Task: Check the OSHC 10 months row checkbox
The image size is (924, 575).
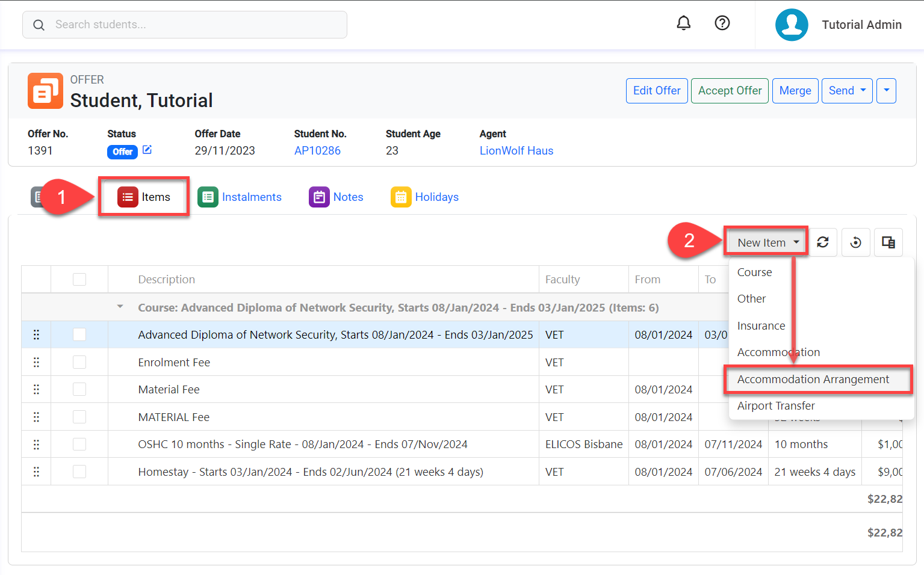Action: click(x=79, y=444)
